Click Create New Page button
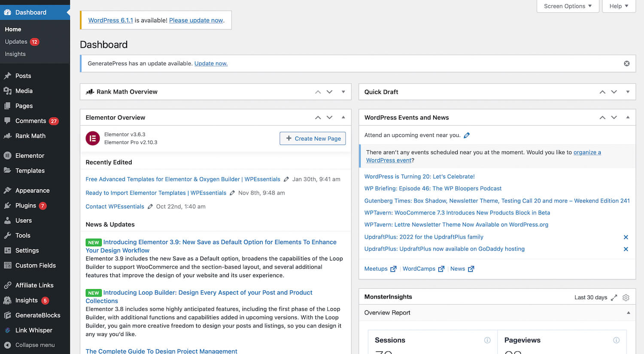This screenshot has height=354, width=644. pyautogui.click(x=313, y=139)
